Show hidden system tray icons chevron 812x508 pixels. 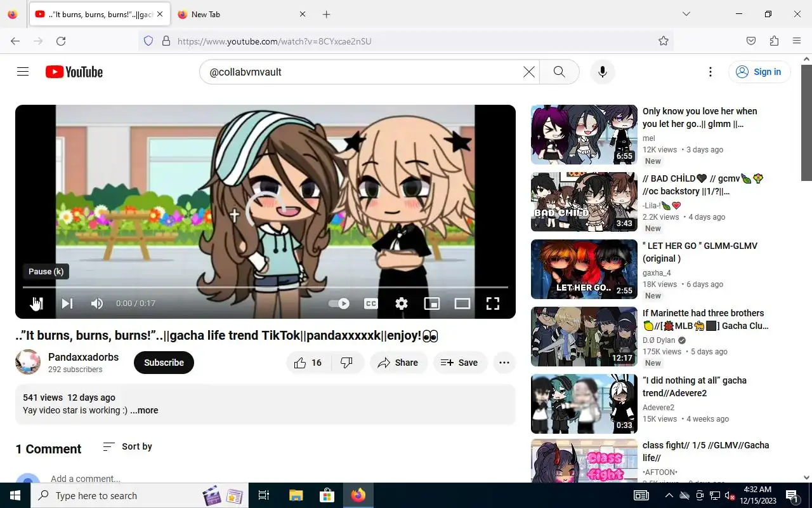(x=669, y=495)
